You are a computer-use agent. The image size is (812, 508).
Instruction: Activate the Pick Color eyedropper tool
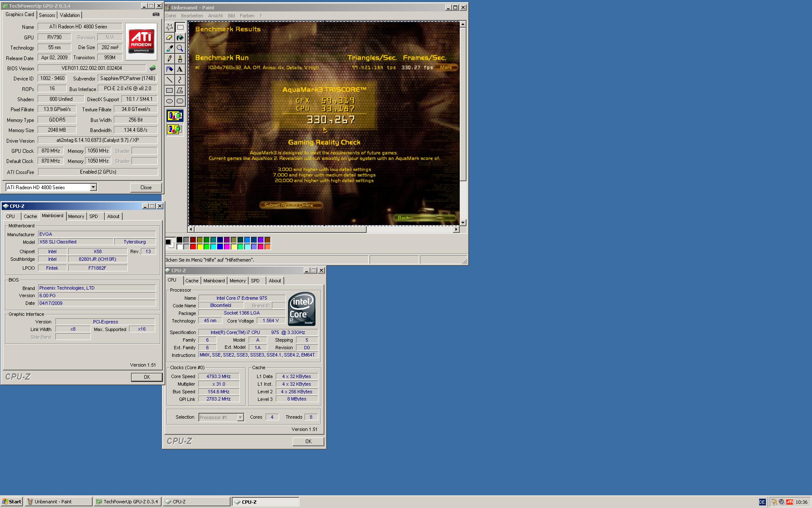tap(170, 48)
